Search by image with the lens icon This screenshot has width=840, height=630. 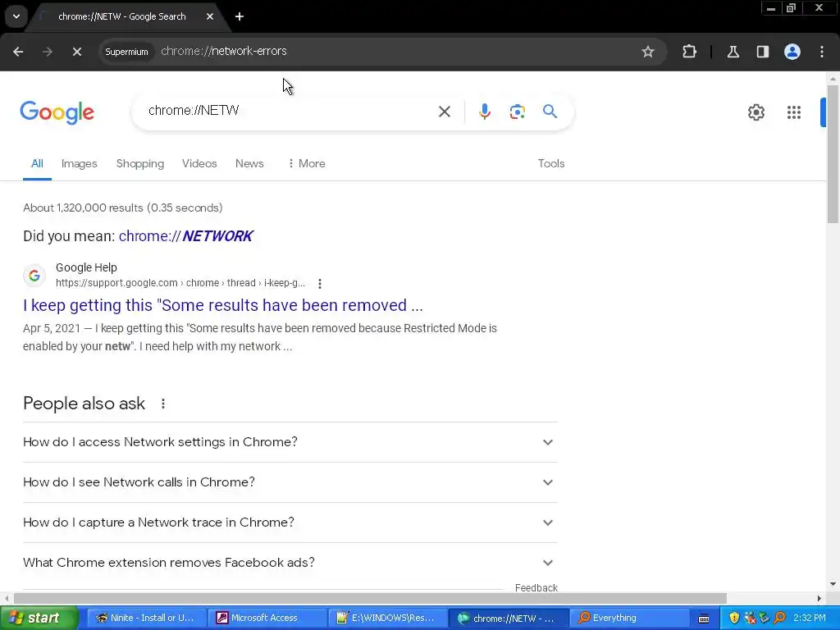[x=517, y=112]
